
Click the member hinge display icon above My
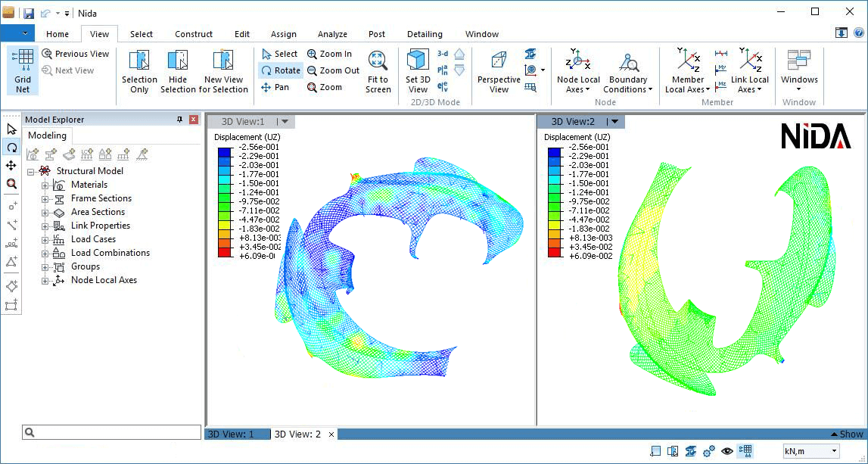coord(720,54)
